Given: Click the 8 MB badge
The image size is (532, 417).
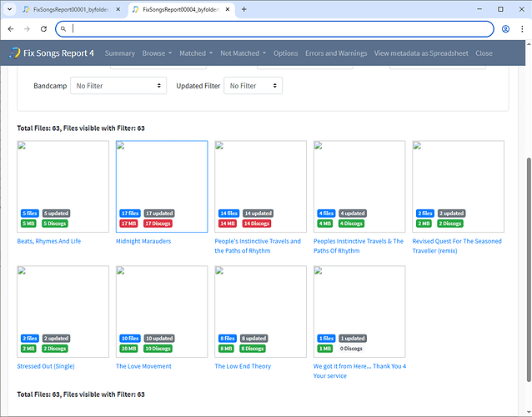Looking at the screenshot, I should click(x=226, y=349).
